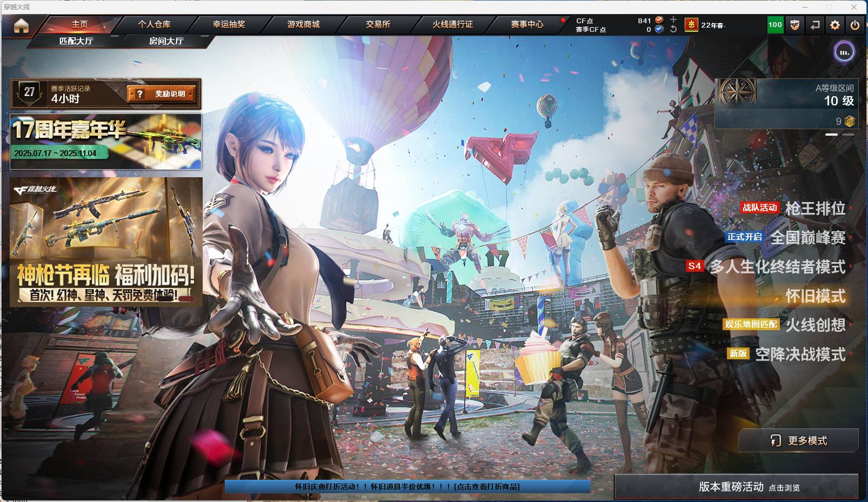The height and width of the screenshot is (502, 868).
Task: Click the 赛季活跃记录 4小时 text
Action: point(71,94)
